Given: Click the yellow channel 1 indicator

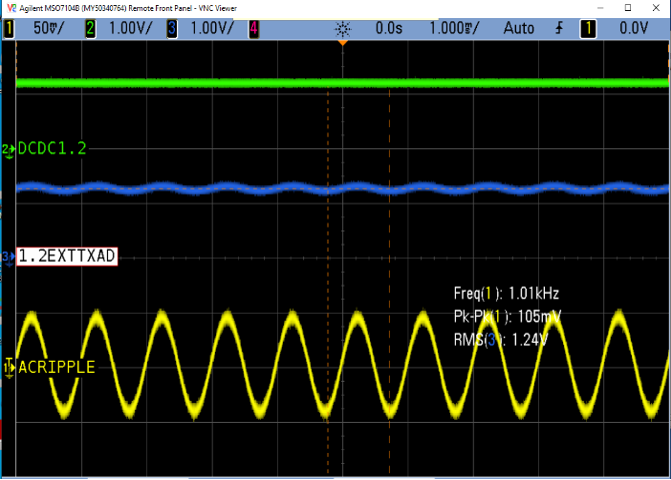Looking at the screenshot, I should point(10,28).
